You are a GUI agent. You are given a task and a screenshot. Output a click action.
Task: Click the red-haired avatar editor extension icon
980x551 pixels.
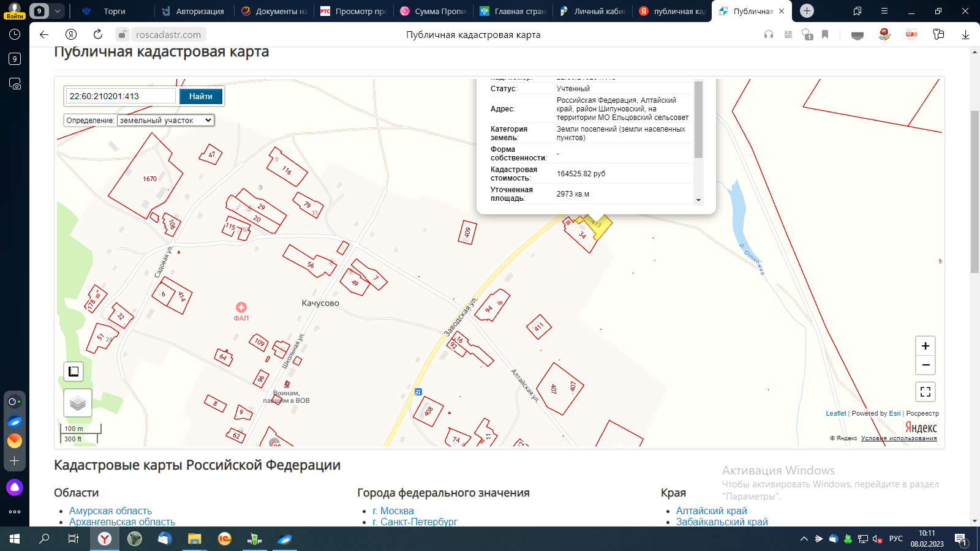pos(884,35)
